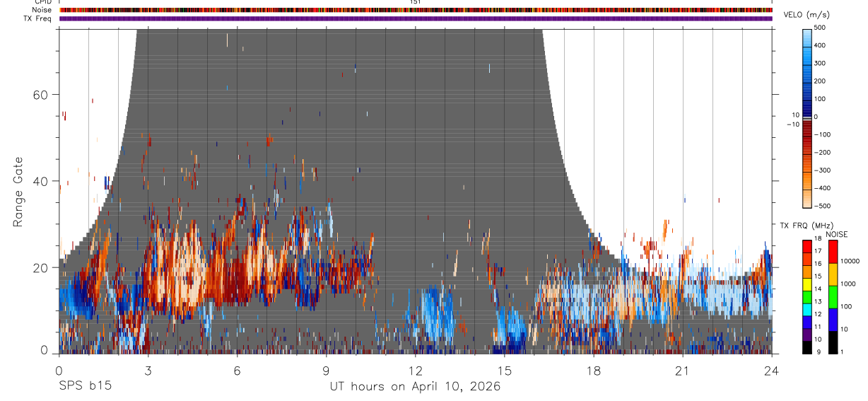
Task: Click the black NOISE swatch between 1 and 10
Action: click(x=833, y=342)
